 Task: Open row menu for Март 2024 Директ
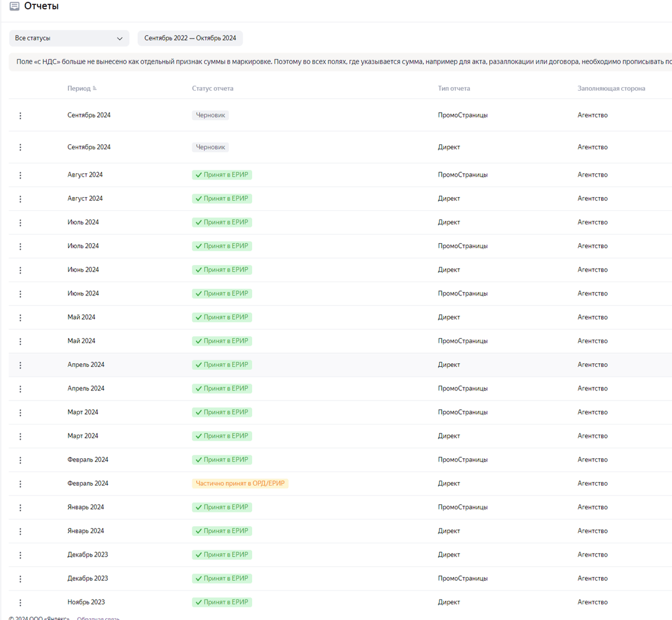(20, 436)
